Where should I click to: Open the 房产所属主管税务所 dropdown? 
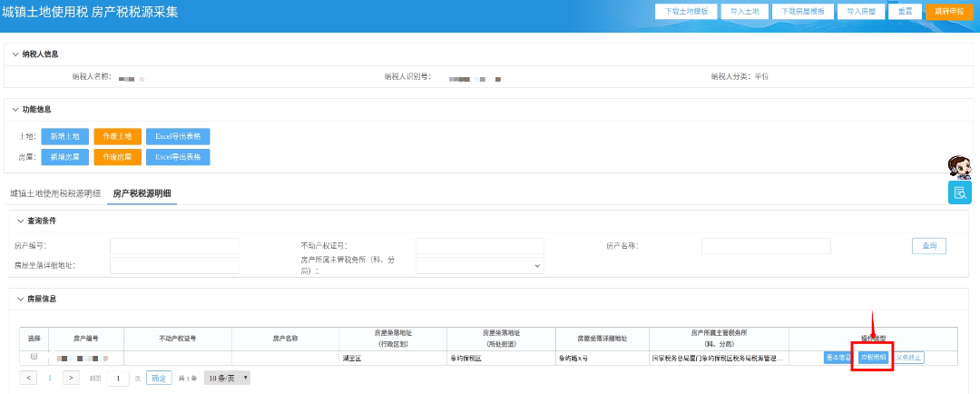click(480, 266)
